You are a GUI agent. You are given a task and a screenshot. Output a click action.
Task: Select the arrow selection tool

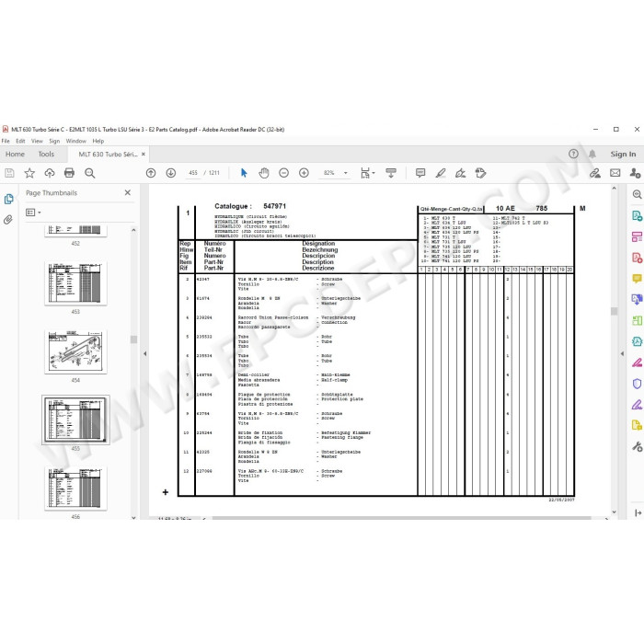244,173
